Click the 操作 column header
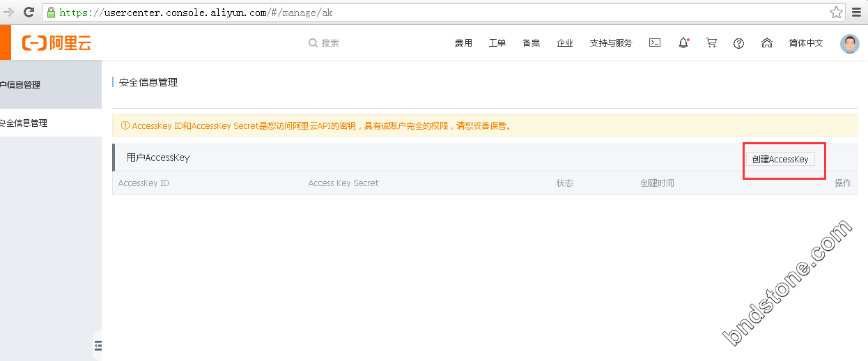Image resolution: width=868 pixels, height=361 pixels. (x=843, y=183)
